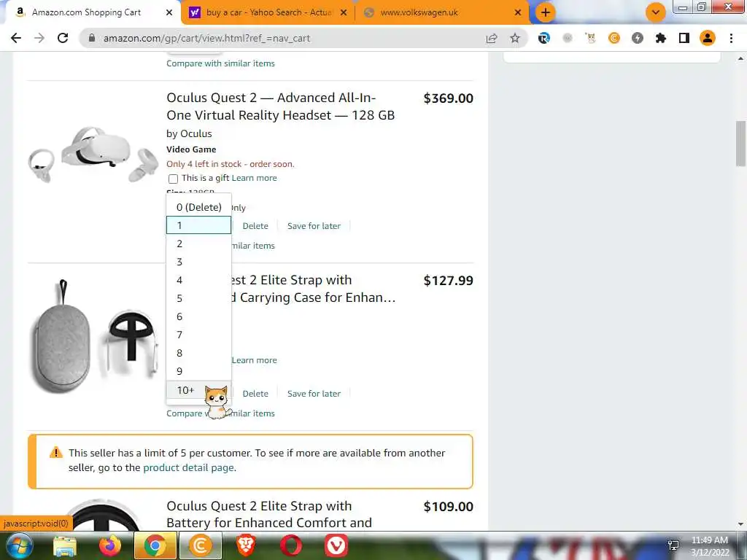
Task: Open the Extensions puzzle piece menu
Action: tap(661, 38)
